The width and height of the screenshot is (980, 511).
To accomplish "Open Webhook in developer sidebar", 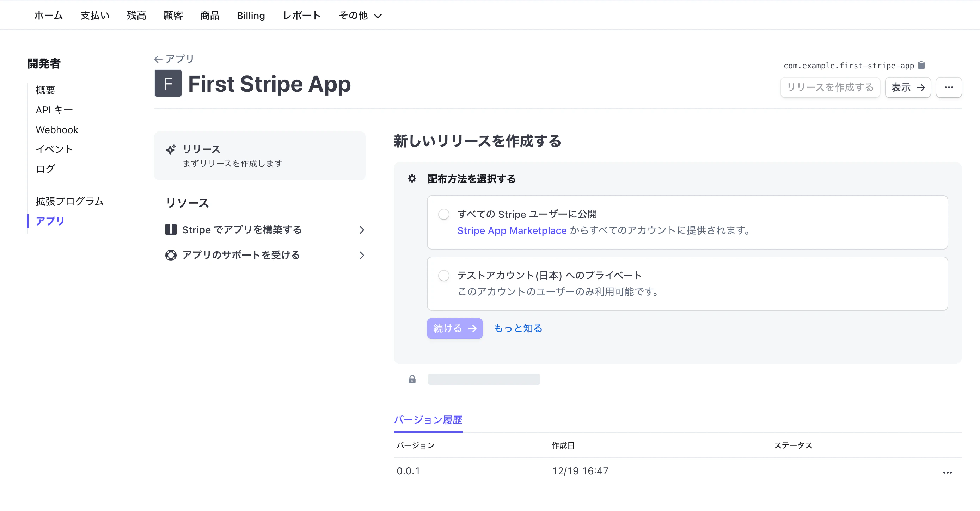I will point(57,130).
